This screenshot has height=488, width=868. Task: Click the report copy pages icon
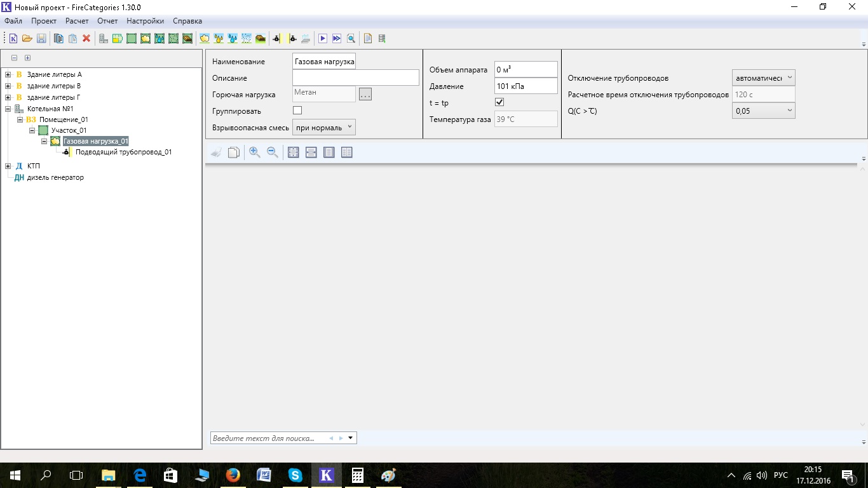click(234, 152)
